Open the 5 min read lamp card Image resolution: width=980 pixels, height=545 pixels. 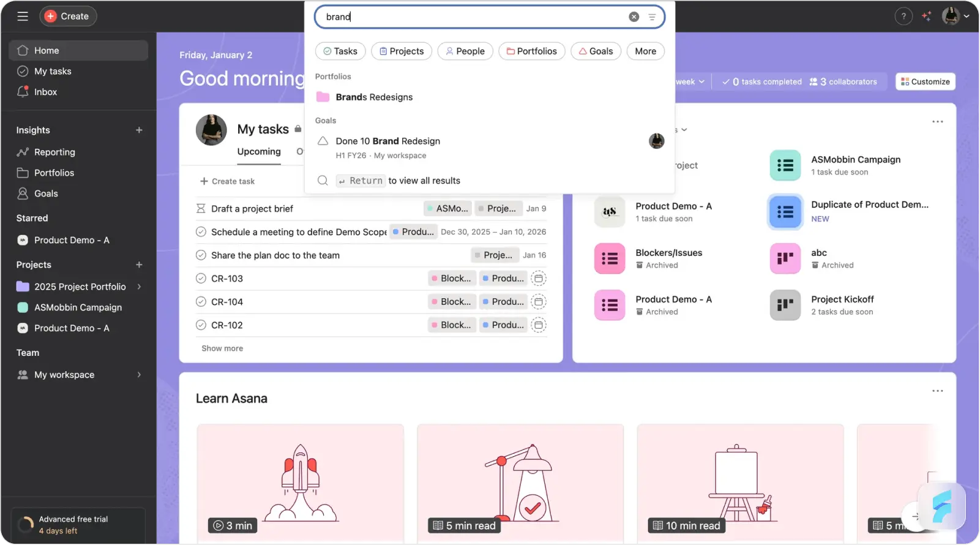point(520,483)
